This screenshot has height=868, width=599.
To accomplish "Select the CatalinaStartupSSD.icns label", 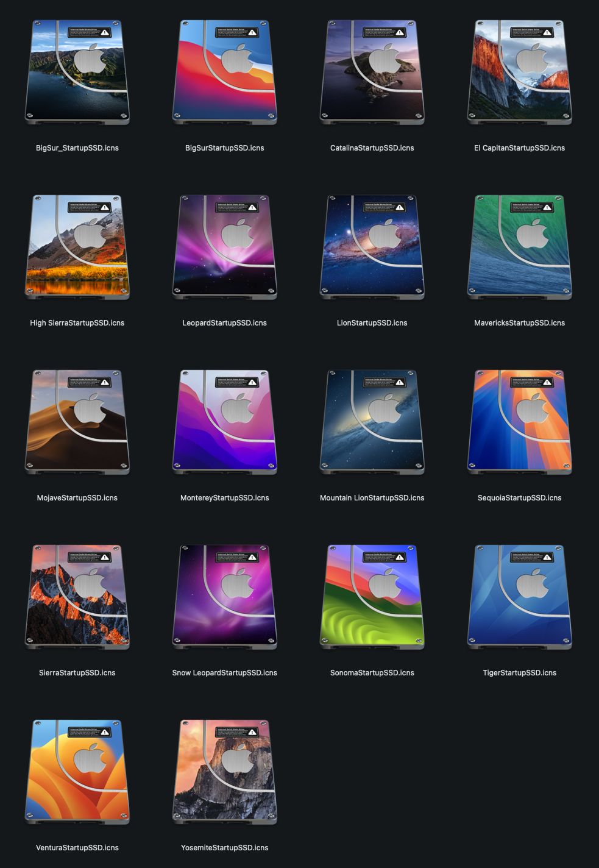I will (372, 148).
